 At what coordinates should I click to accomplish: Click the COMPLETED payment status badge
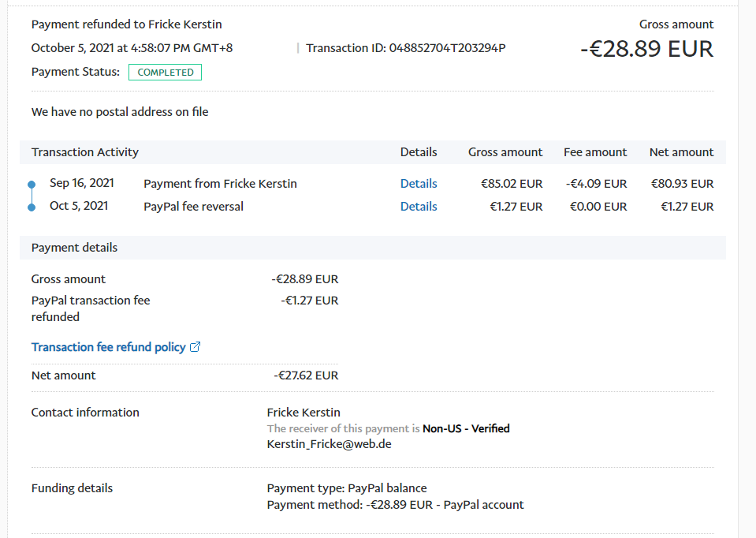[x=165, y=73]
